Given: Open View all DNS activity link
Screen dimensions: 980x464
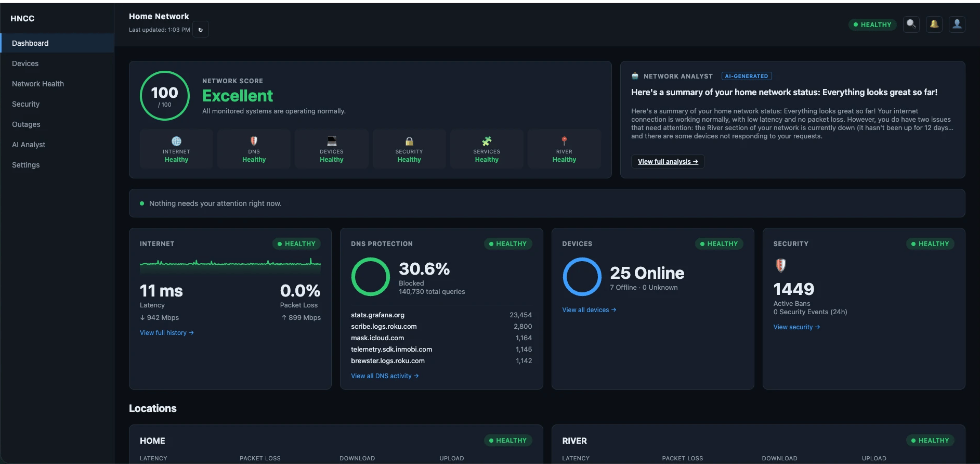Looking at the screenshot, I should click(x=385, y=376).
